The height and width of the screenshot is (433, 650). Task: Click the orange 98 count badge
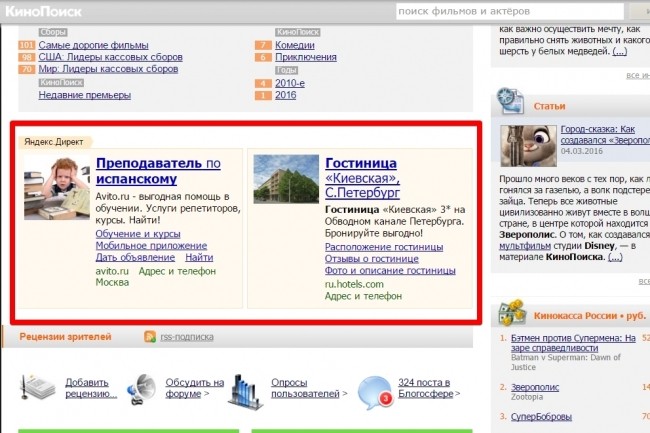click(27, 57)
